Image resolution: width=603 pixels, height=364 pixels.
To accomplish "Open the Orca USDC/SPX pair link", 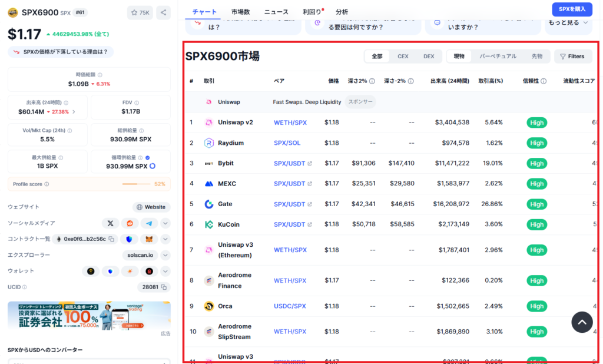I will click(290, 306).
